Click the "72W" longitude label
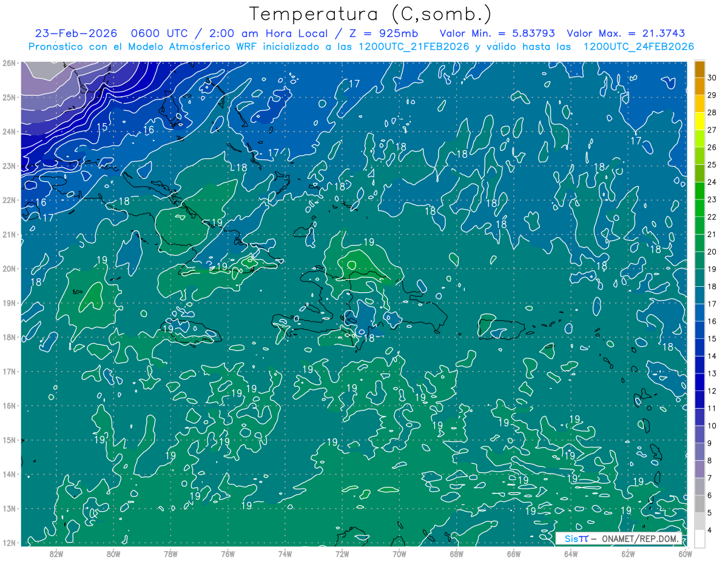Viewport: 728px width, 562px height. [342, 554]
